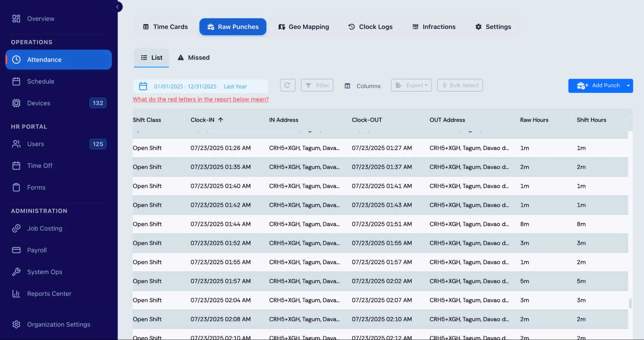Open the date range picker 01/01/2025 - 12/31/2025
The image size is (644, 340).
click(x=200, y=86)
